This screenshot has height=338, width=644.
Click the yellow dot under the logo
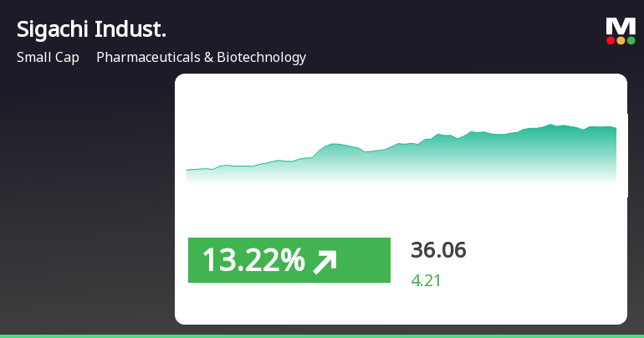click(x=620, y=40)
